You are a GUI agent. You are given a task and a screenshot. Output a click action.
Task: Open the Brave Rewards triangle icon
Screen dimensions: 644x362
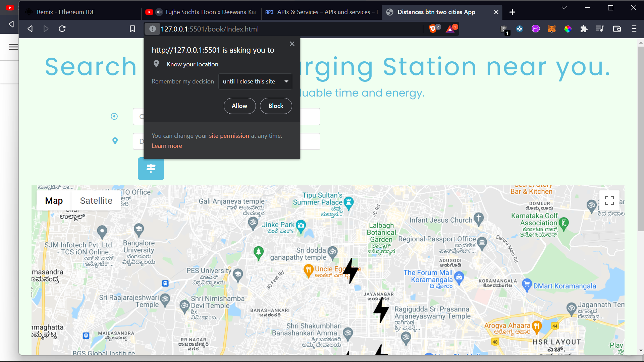[450, 29]
